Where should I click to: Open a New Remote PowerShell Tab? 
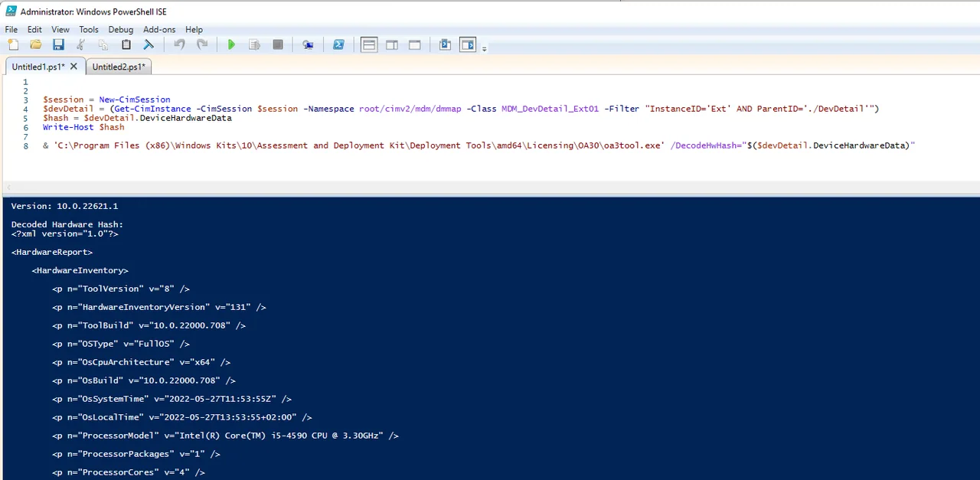tap(308, 45)
